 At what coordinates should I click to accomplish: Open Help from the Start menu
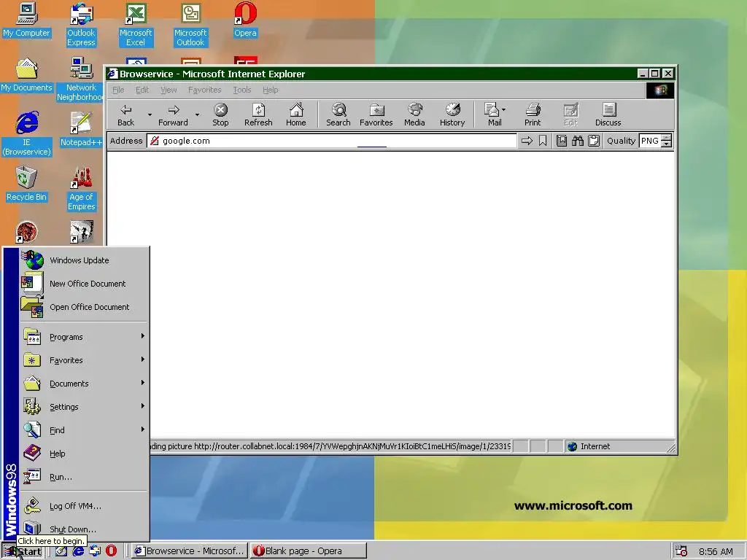click(84, 454)
